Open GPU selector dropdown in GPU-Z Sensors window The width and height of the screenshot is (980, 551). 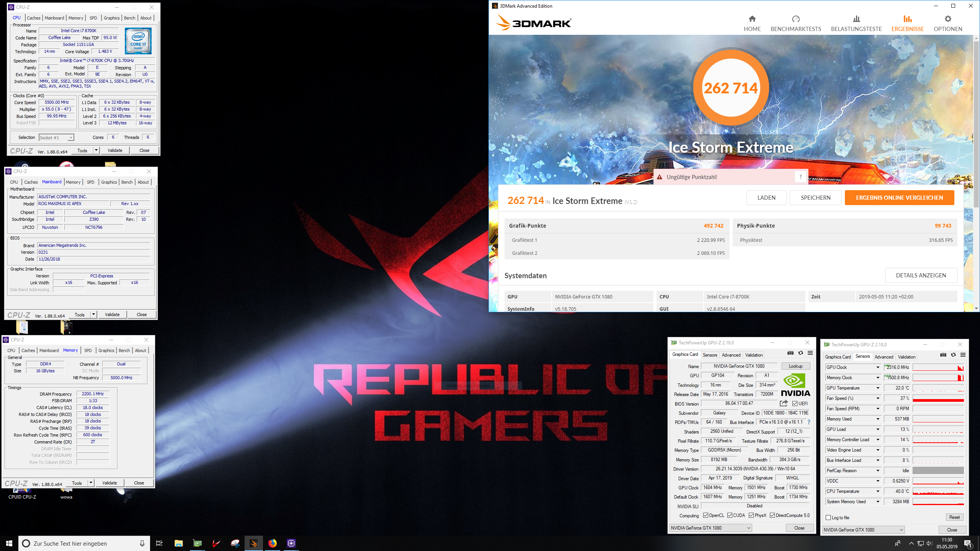click(x=863, y=530)
